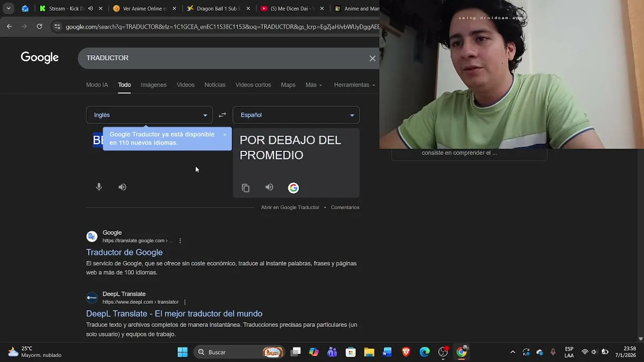Viewport: 644px width, 362px height.
Task: Switch to the Me Dicen Dai YouTube tab
Action: (287, 9)
